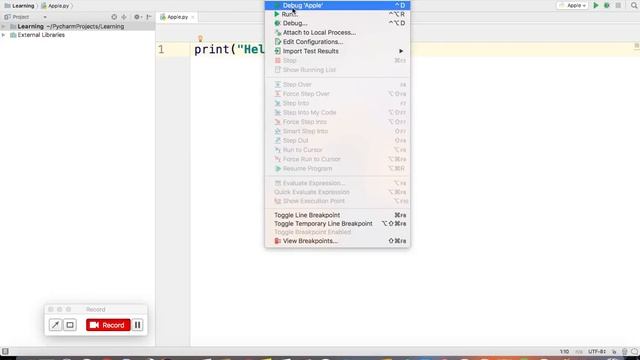
Task: Click the Hide Project panel icon
Action: click(149, 17)
